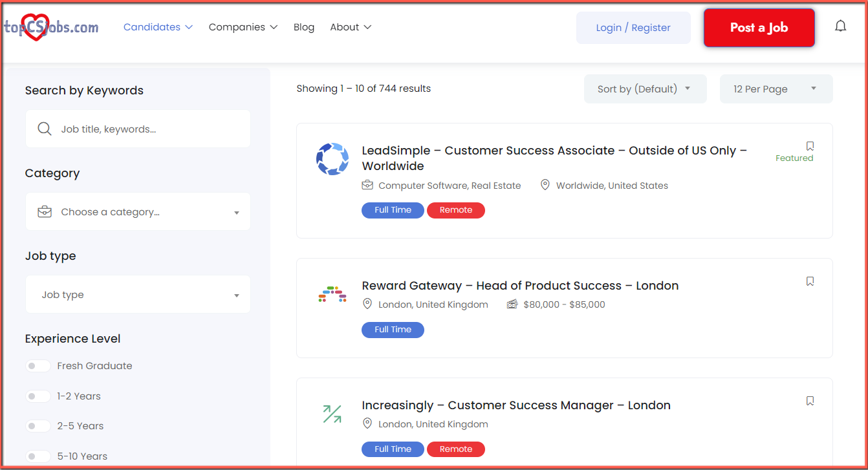
Task: Enable the 2-5 Years experience filter
Action: [38, 426]
